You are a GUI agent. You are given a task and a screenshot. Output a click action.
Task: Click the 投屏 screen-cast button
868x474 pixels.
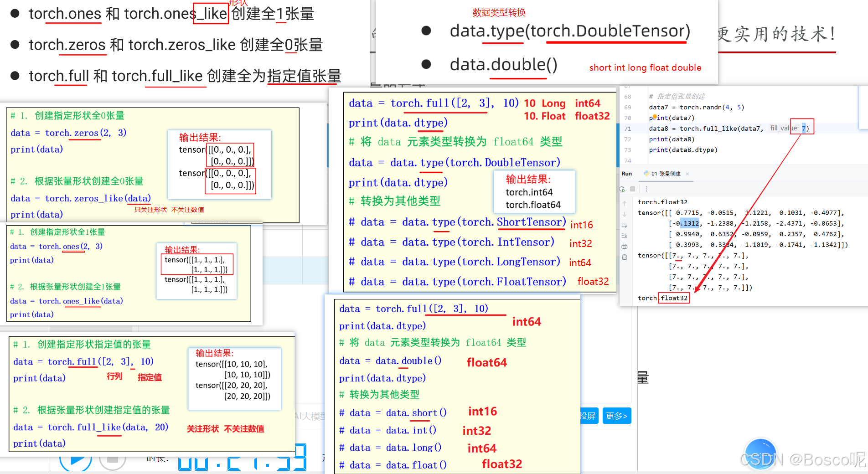click(x=589, y=416)
